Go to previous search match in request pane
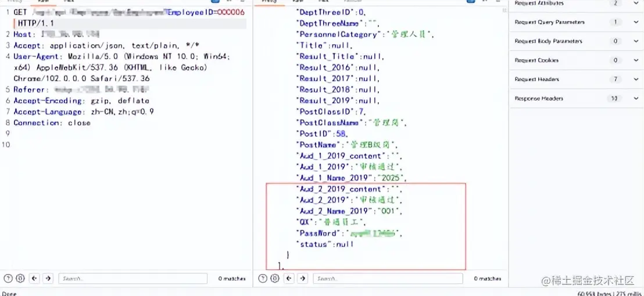 [34, 279]
